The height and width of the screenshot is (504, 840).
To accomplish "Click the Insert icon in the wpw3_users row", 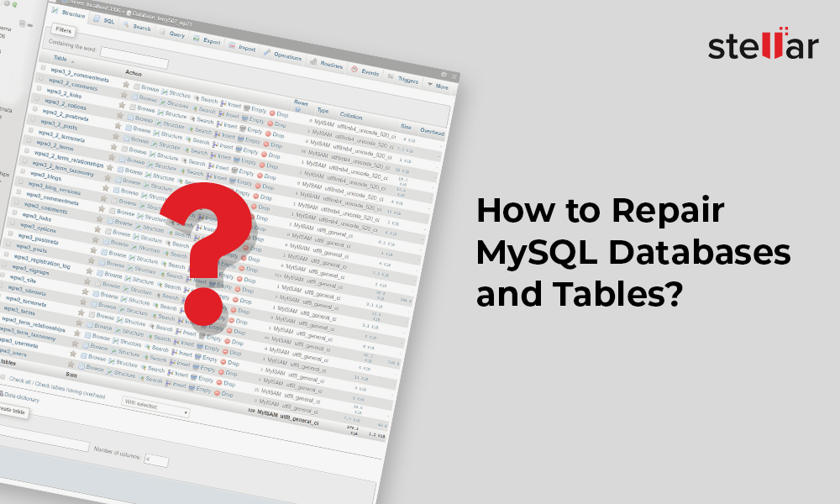I will (169, 383).
